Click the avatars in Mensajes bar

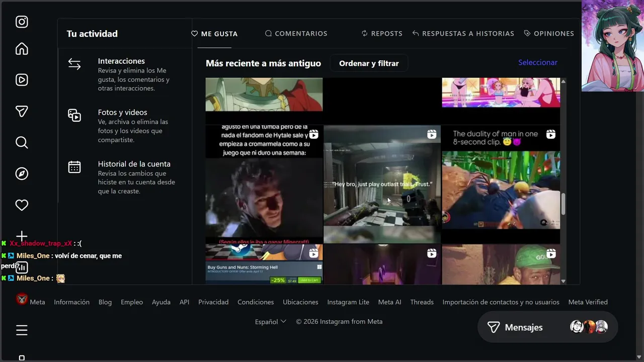(589, 327)
